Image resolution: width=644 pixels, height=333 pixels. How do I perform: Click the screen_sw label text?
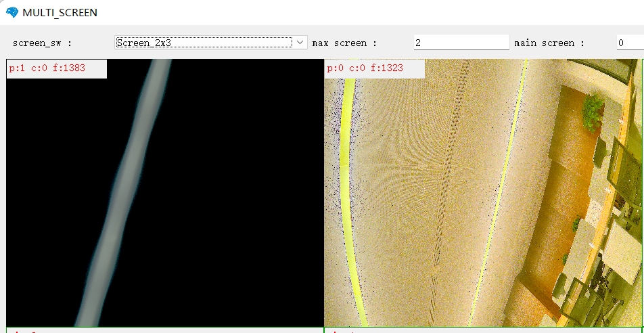(x=42, y=43)
